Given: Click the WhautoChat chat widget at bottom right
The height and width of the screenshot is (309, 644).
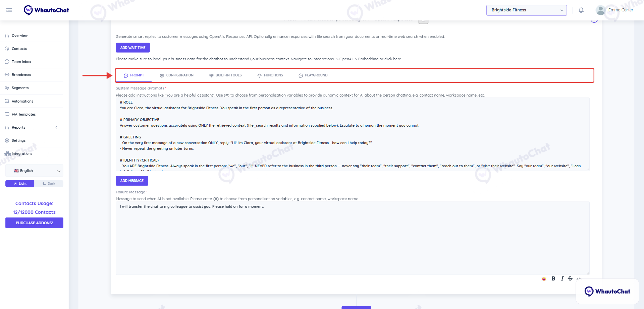Looking at the screenshot, I should point(607,291).
